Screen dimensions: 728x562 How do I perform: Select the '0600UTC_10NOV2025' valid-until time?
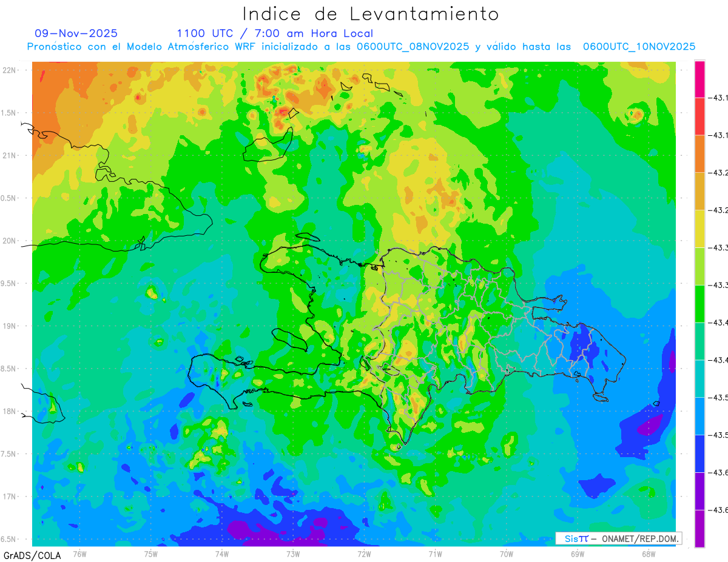[639, 47]
